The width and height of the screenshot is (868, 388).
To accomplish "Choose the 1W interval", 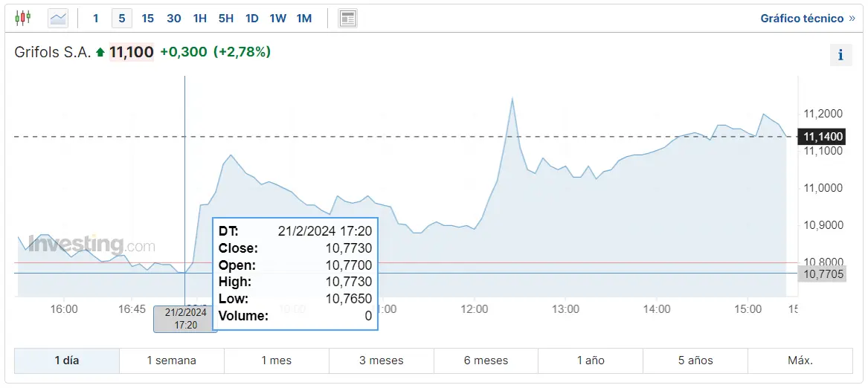I will tap(278, 18).
